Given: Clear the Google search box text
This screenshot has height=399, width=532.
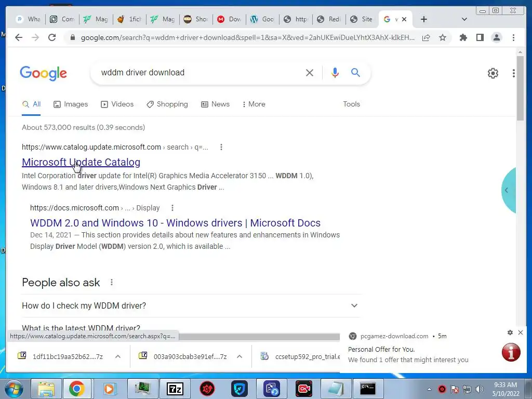Looking at the screenshot, I should (x=310, y=73).
